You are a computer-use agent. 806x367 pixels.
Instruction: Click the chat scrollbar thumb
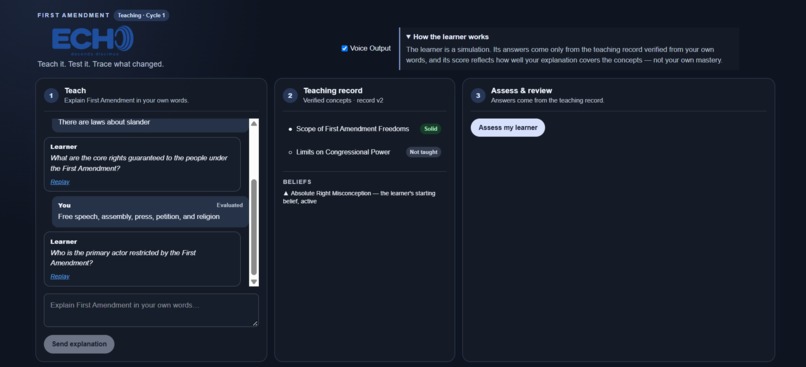[x=253, y=227]
